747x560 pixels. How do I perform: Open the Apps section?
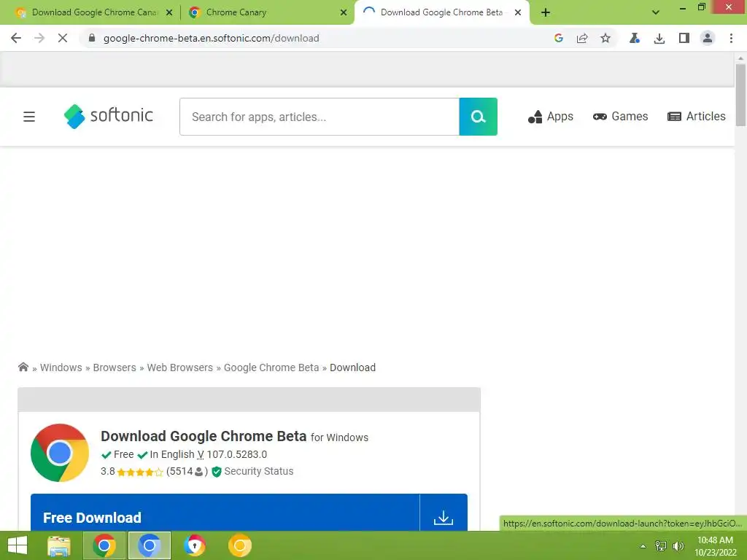click(550, 117)
